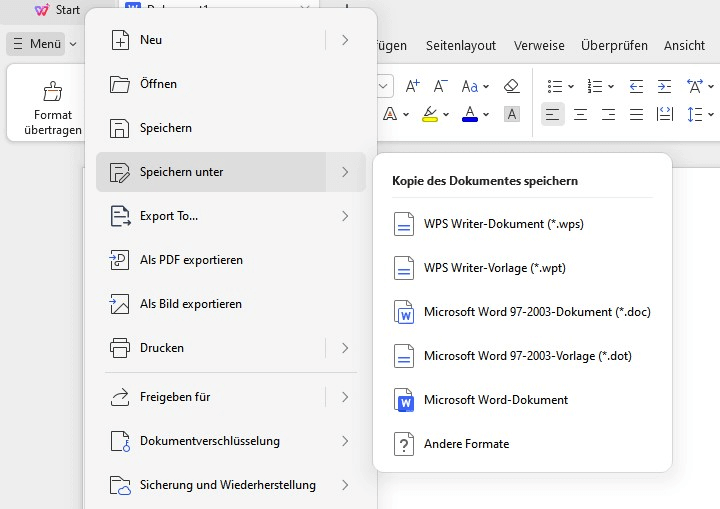Screen dimensions: 720x509
Task: Open the font size dropdown arrow
Action: click(383, 86)
